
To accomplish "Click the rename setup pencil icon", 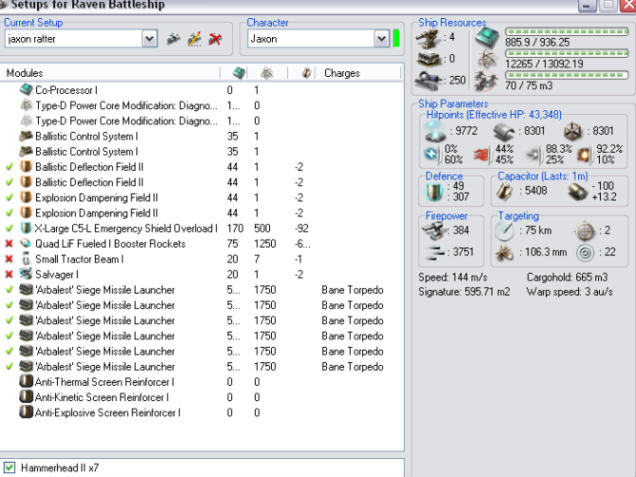I will pos(195,39).
